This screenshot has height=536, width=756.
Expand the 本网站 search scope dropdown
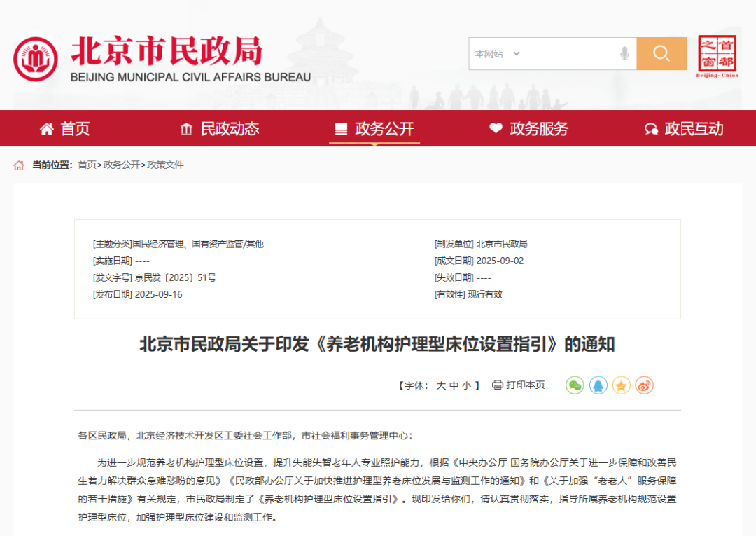tap(498, 54)
